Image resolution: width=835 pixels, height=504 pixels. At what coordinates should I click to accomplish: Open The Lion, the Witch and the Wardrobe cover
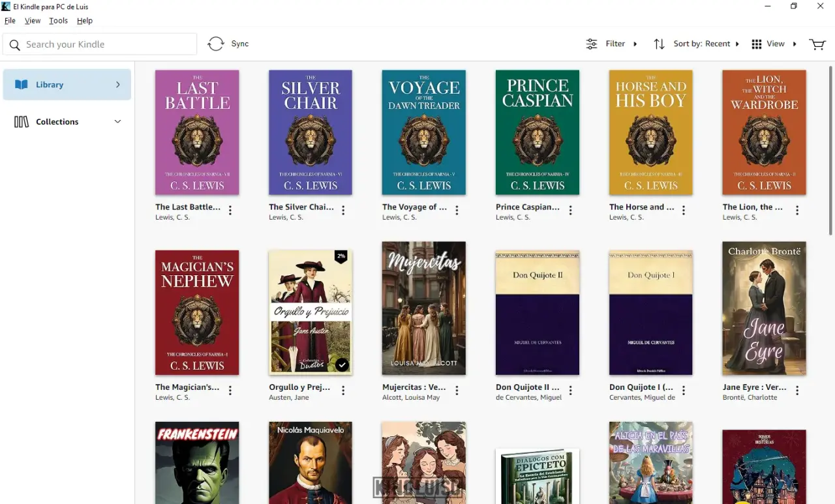(x=765, y=132)
